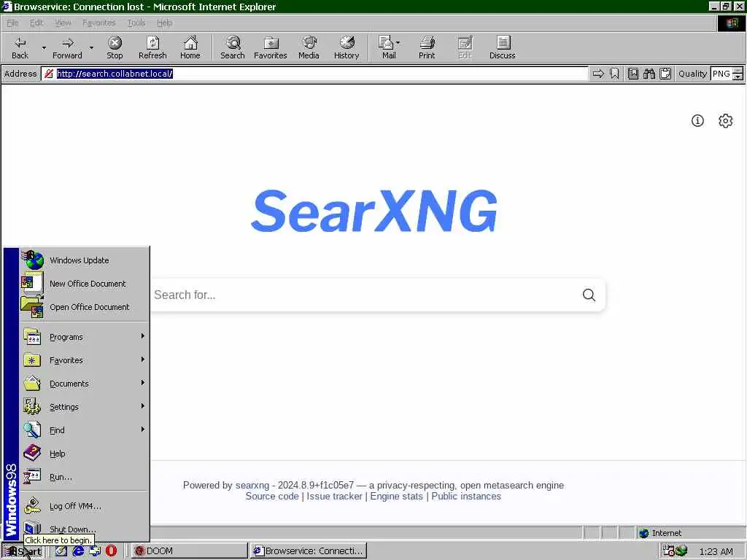Expand the Documents submenu
747x560 pixels.
[x=84, y=384]
